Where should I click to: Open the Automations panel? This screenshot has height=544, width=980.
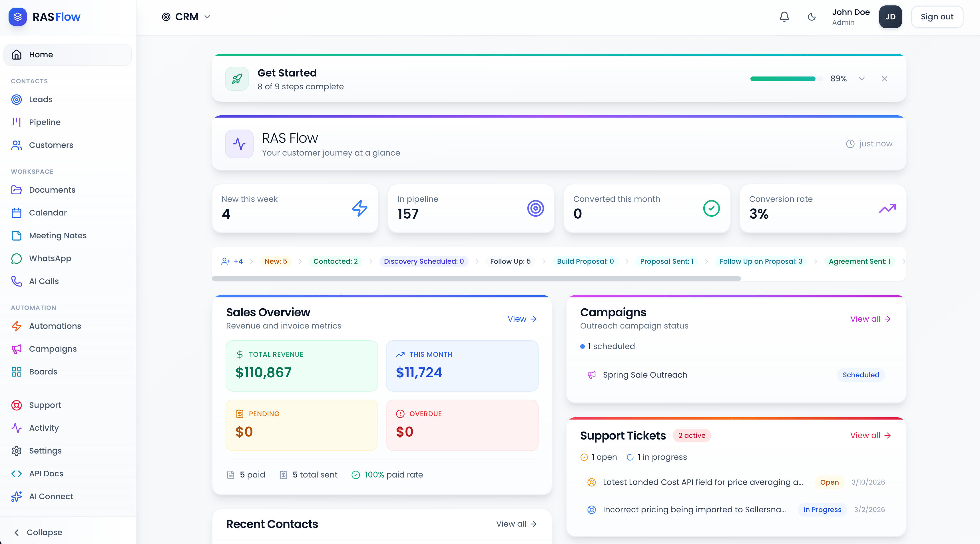click(55, 326)
